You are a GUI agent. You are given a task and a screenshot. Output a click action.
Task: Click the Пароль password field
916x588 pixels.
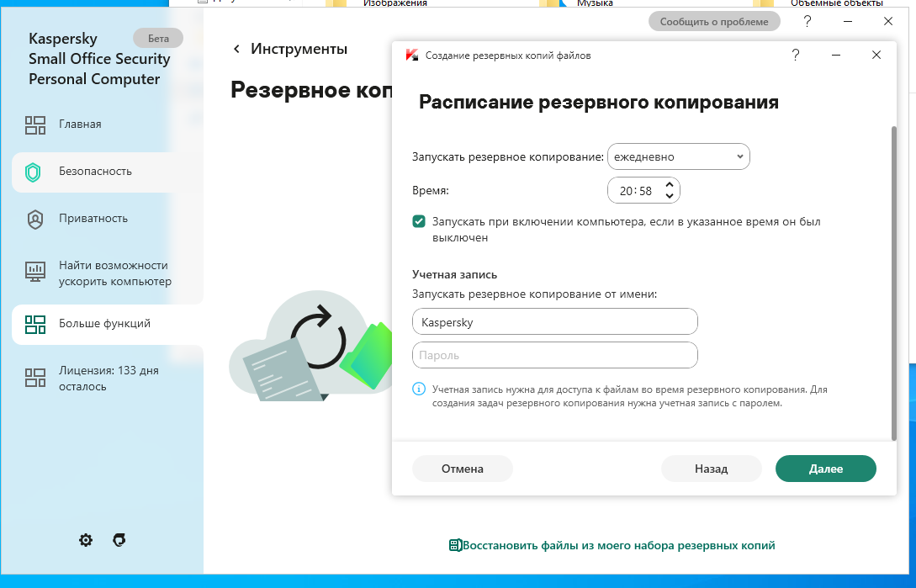tap(555, 355)
